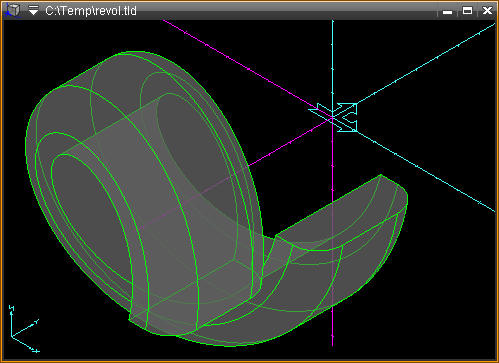Pick the vertical cyan axis line above origin
The height and width of the screenshot is (363, 499).
[332, 63]
